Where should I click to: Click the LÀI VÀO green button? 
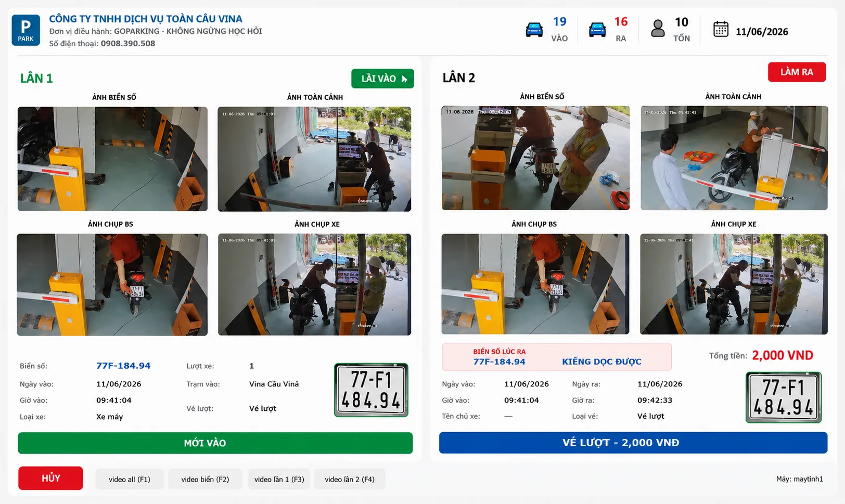pyautogui.click(x=382, y=79)
